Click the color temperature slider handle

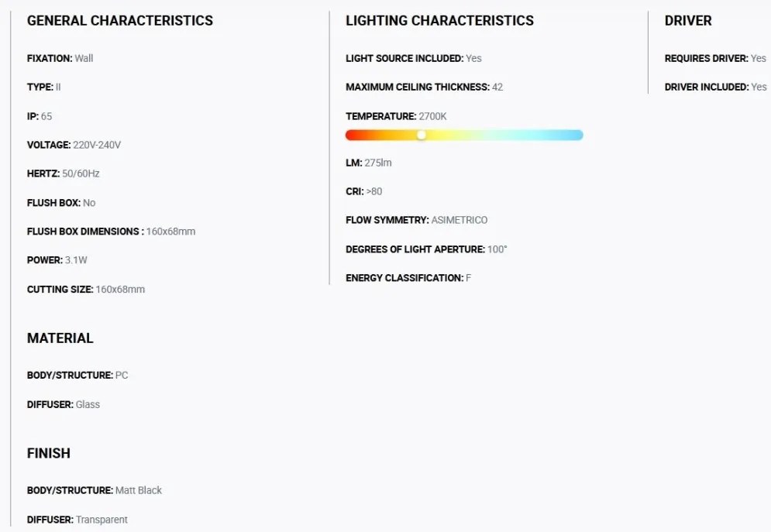point(422,135)
